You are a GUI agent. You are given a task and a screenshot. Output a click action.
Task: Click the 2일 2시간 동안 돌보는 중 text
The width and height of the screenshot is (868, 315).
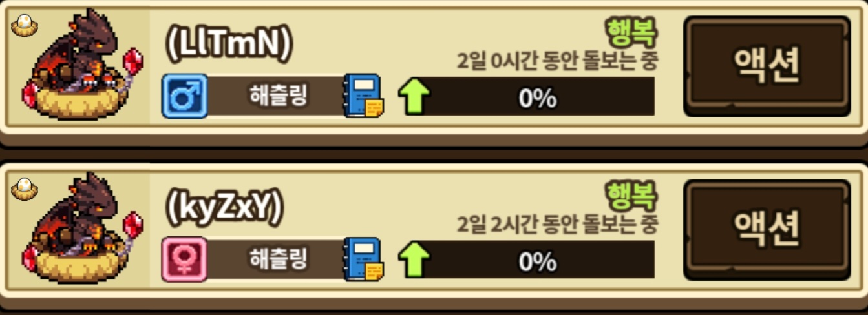click(557, 224)
